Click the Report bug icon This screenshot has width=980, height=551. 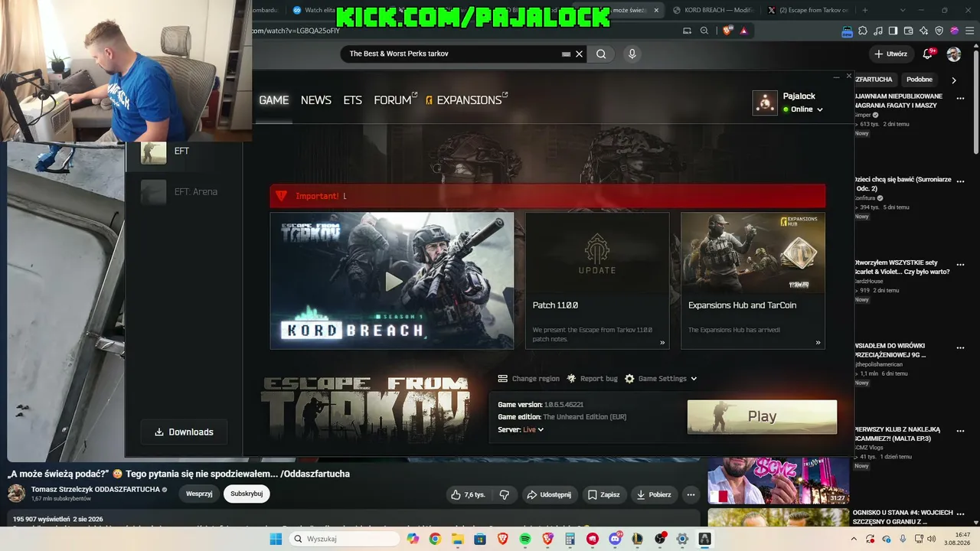coord(571,379)
